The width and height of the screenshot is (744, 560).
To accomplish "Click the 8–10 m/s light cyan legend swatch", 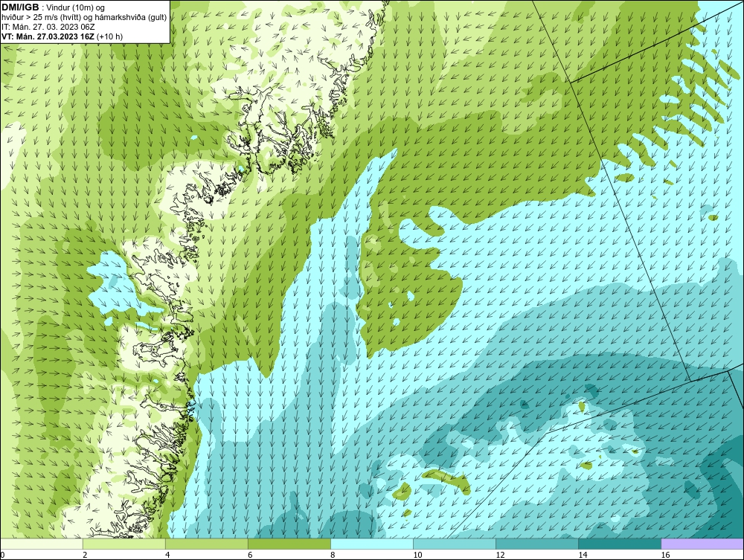I will pyautogui.click(x=371, y=544).
